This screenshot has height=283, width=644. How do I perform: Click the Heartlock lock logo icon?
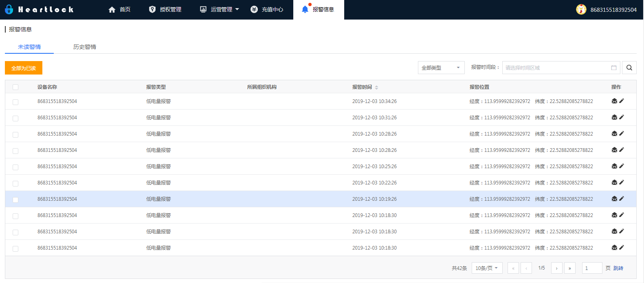point(9,9)
